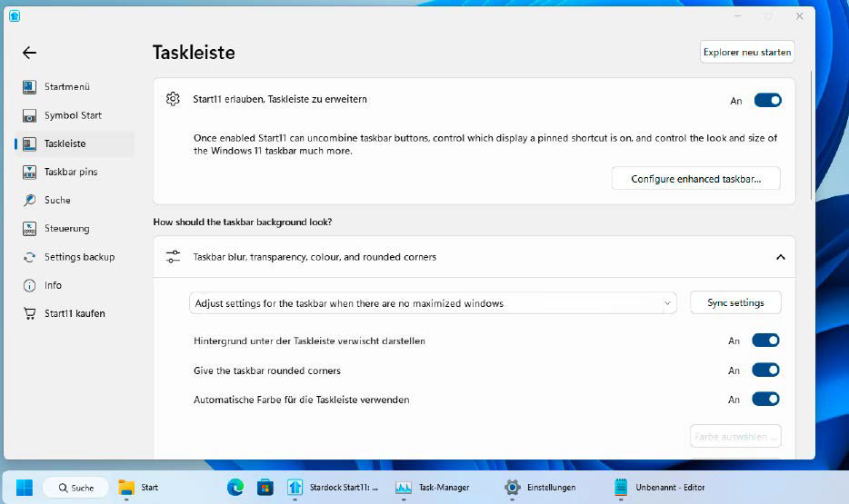Click the Start11 kaufen cart icon
This screenshot has height=504, width=849.
tap(29, 313)
